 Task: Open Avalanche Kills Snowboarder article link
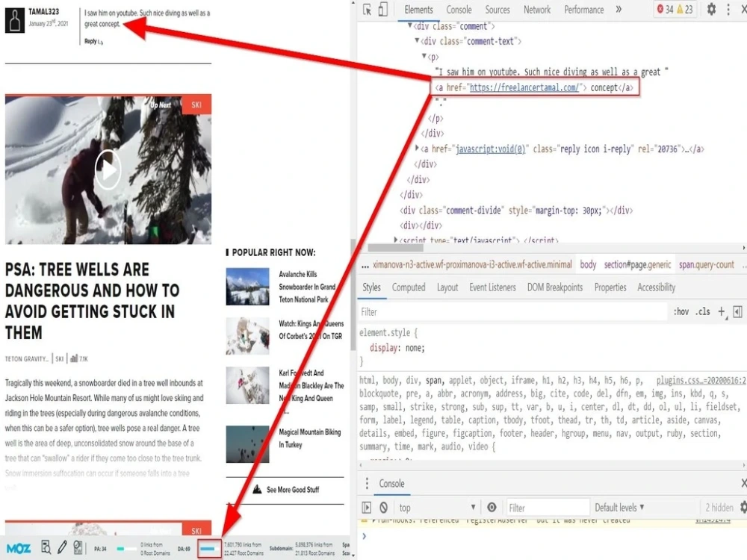(x=308, y=287)
